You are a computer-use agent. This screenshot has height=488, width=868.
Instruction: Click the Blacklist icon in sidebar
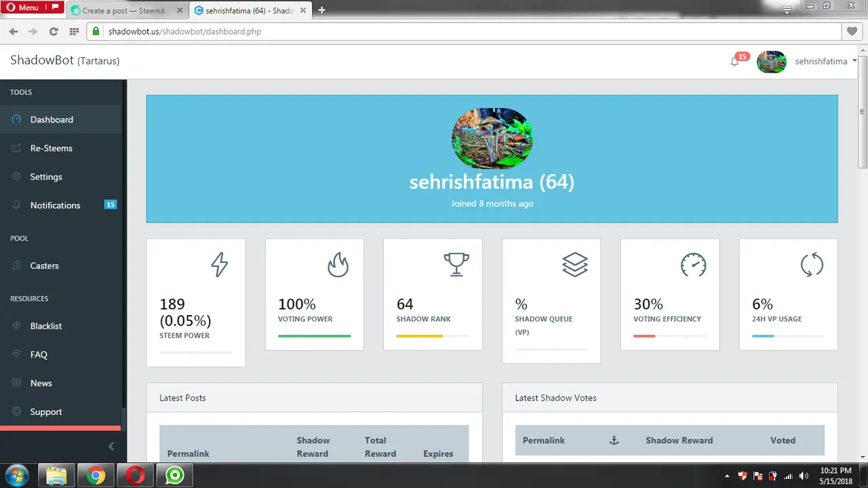pyautogui.click(x=16, y=326)
